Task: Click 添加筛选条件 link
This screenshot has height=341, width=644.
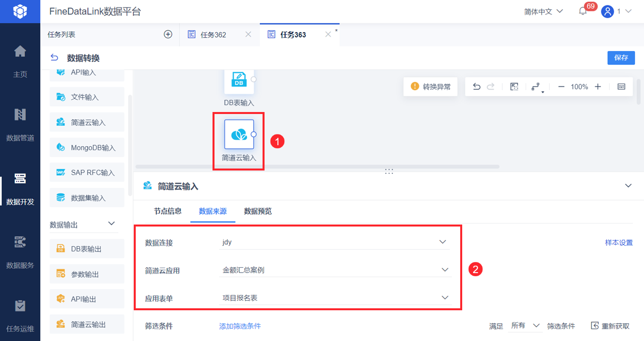Action: coord(240,326)
